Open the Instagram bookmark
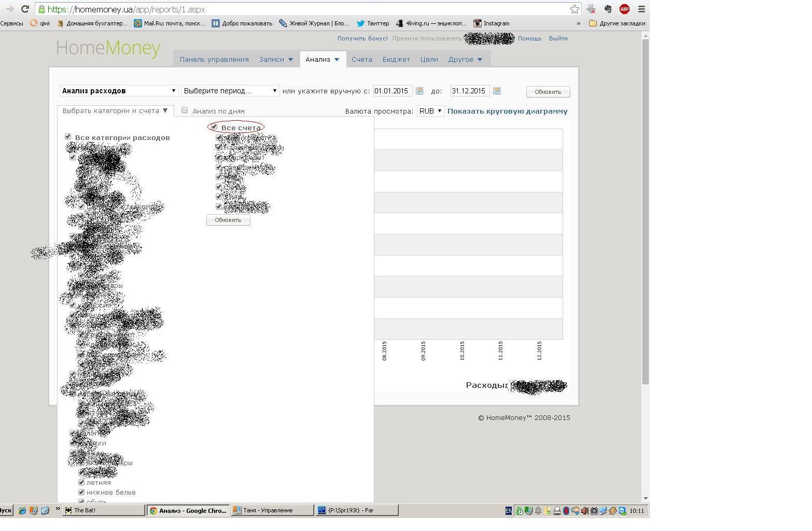Viewport: 812px width, 531px height. point(491,23)
